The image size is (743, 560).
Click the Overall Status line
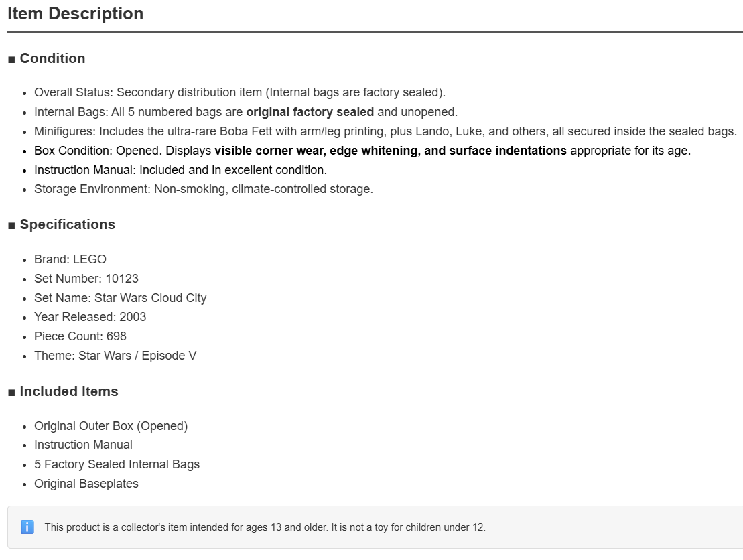coord(240,92)
